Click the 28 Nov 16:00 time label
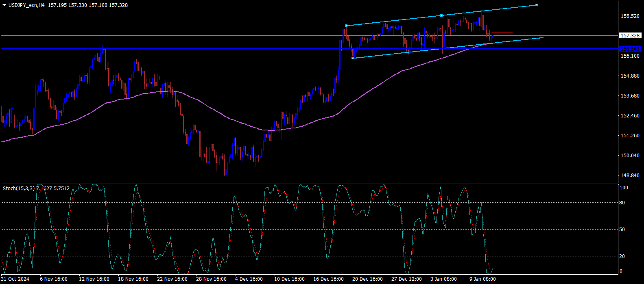 211,279
